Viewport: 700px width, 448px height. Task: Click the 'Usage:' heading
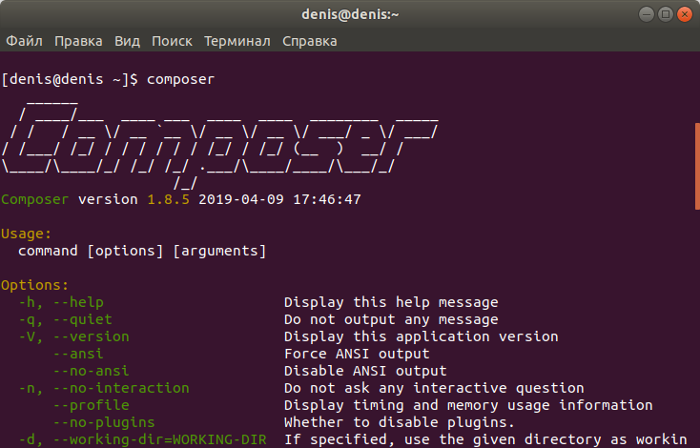click(26, 234)
